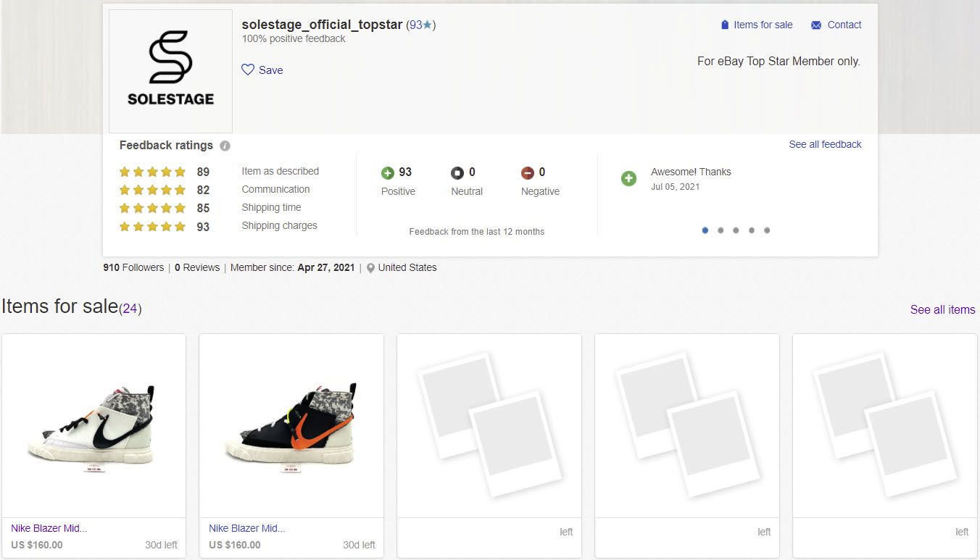Select the fifth feedback carousel dot
Image resolution: width=980 pixels, height=560 pixels.
click(767, 230)
